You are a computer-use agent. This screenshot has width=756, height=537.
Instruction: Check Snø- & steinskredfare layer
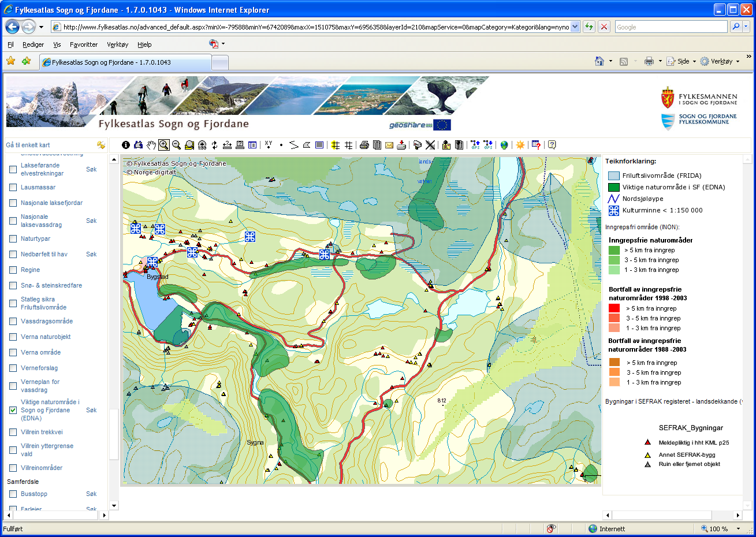(13, 285)
